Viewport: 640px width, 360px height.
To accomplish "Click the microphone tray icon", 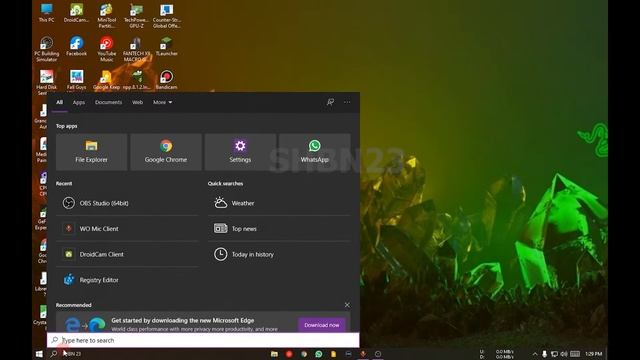I will (x=544, y=354).
